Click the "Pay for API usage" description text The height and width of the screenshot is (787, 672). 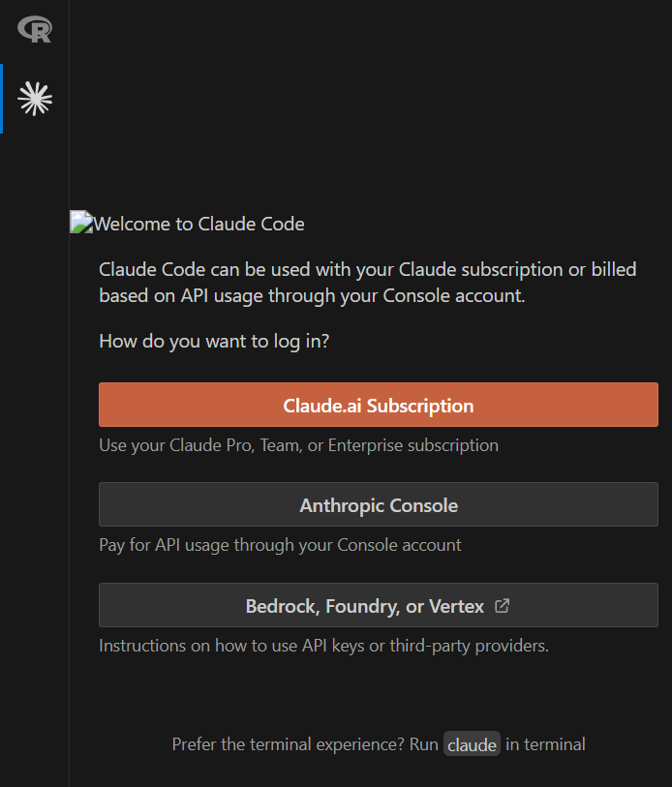tap(280, 545)
